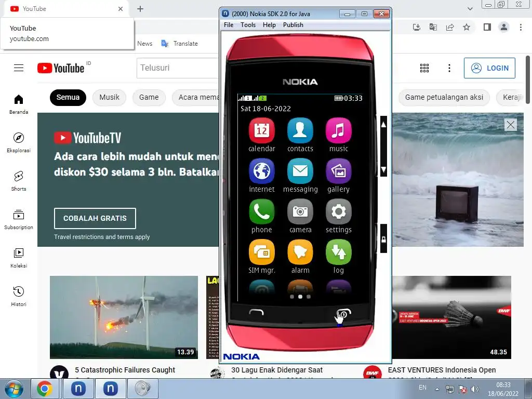Open the Windows Start menu
The width and height of the screenshot is (532, 399).
14,389
